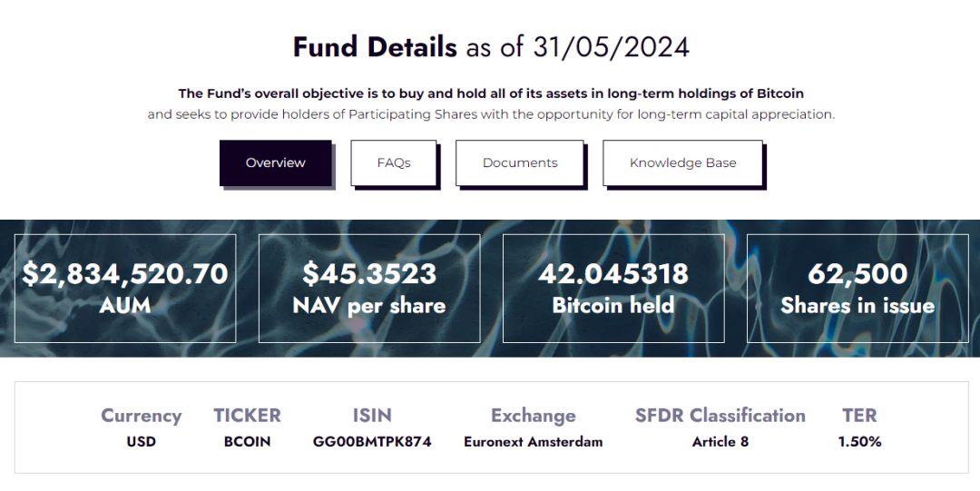The width and height of the screenshot is (980, 491).
Task: Select the 1.50% TER value
Action: coord(859,442)
